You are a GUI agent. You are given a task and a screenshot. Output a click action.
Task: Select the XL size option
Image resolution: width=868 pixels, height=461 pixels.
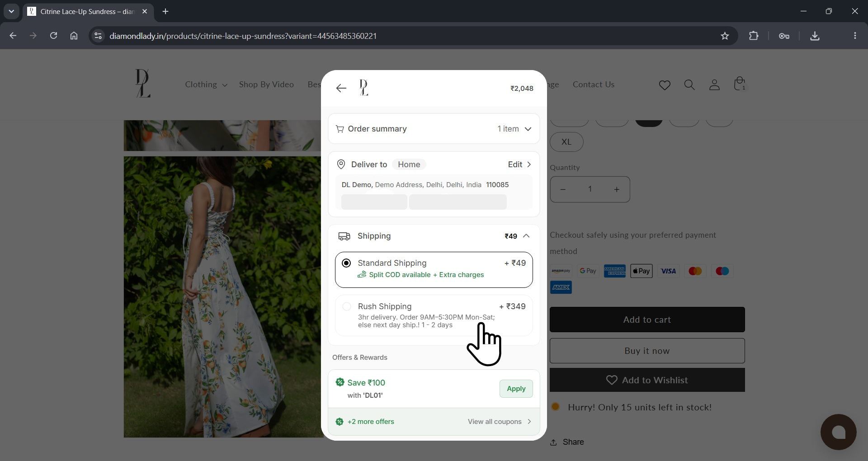click(566, 142)
